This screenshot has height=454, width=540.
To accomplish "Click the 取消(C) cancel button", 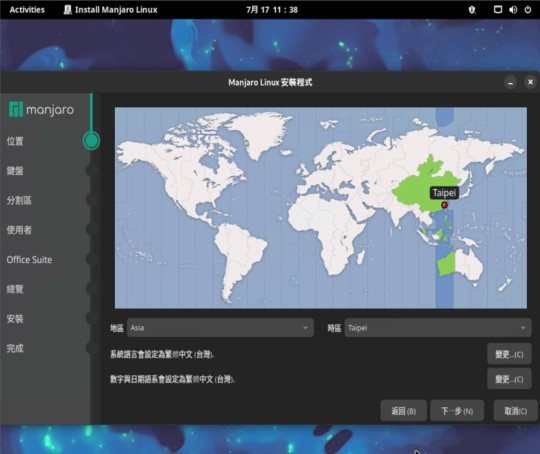I will (516, 411).
